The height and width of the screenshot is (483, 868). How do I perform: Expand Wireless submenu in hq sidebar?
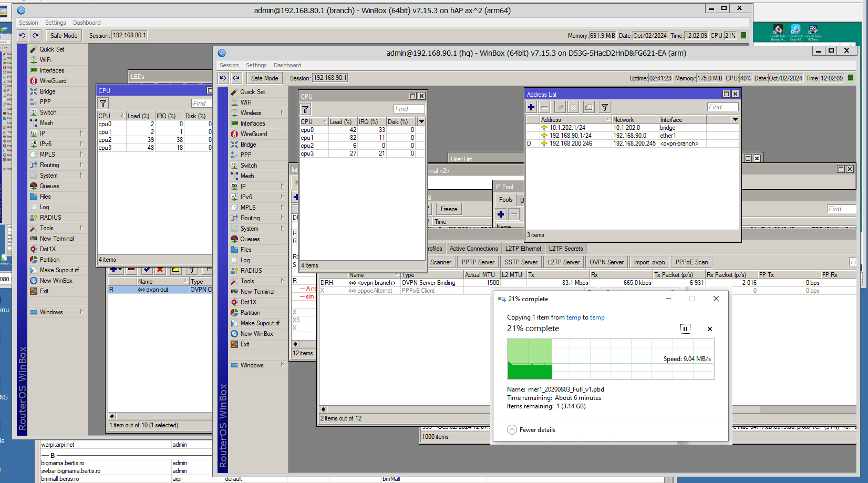pyautogui.click(x=283, y=113)
